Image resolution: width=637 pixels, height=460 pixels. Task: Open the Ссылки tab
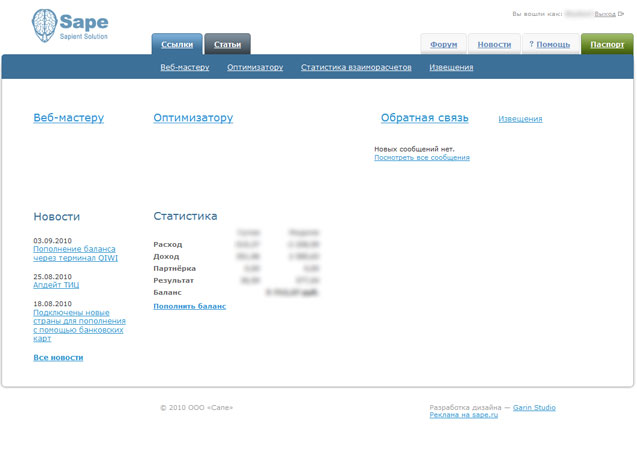click(x=177, y=44)
